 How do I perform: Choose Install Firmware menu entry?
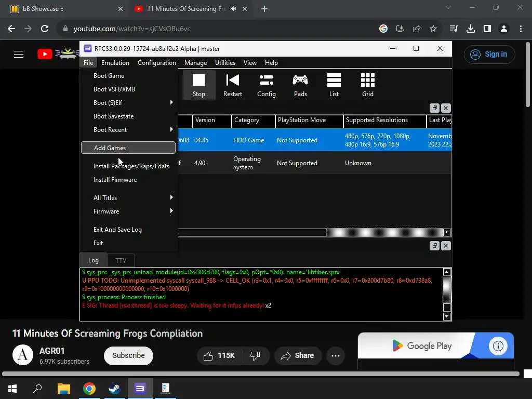point(129,179)
